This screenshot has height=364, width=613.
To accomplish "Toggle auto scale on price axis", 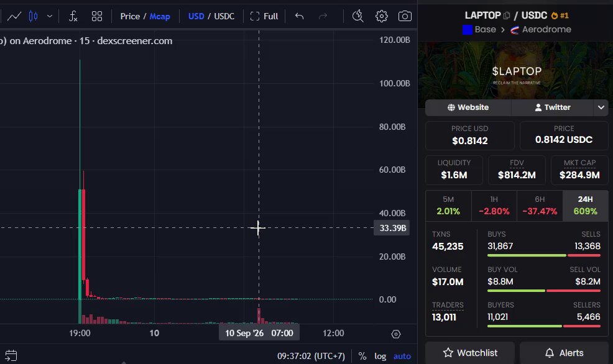I will pyautogui.click(x=402, y=356).
